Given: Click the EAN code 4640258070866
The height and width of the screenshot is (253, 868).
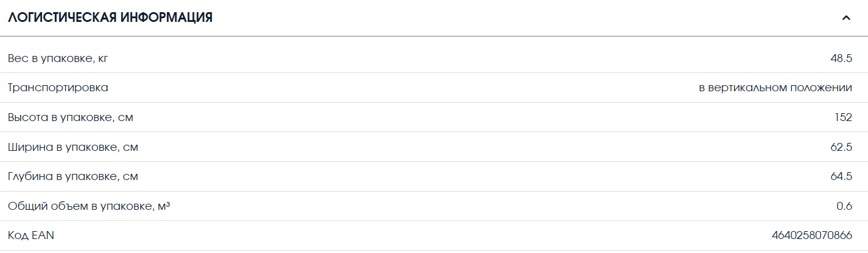Looking at the screenshot, I should click(812, 235).
